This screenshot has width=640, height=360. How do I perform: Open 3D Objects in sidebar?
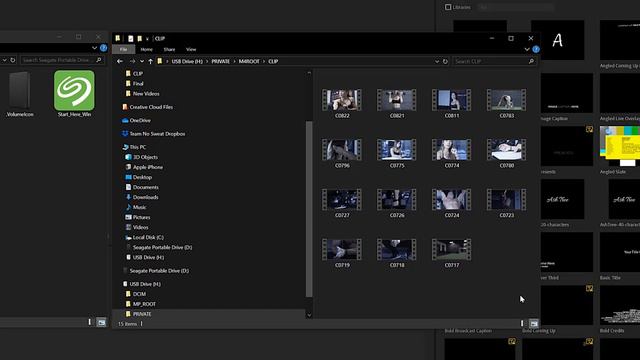click(x=142, y=157)
